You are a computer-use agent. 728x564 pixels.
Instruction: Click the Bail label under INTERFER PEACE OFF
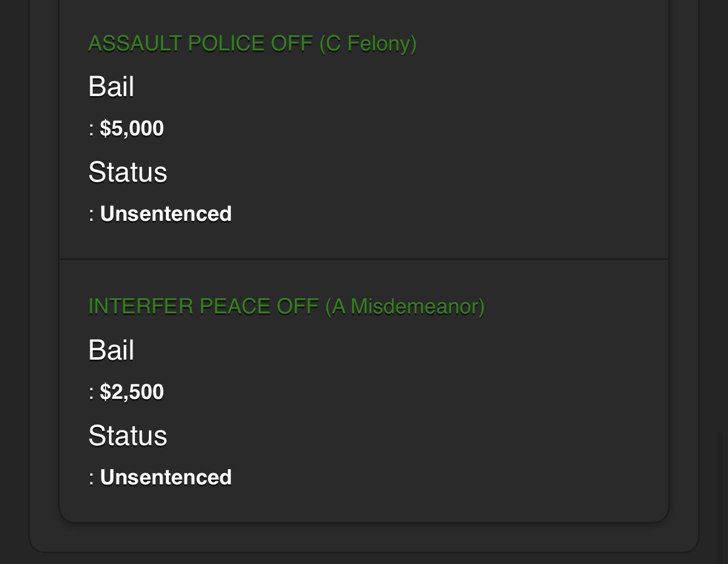point(111,350)
